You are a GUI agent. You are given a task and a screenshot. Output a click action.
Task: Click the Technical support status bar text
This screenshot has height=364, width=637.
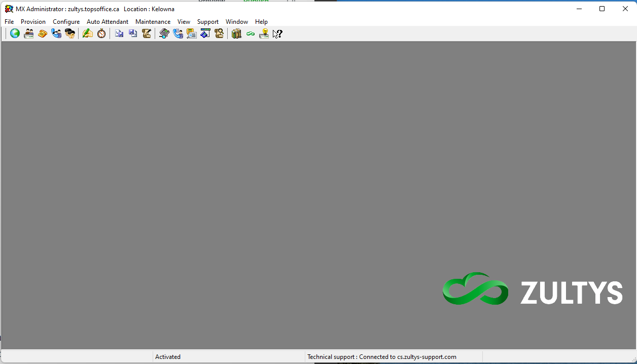pos(381,357)
